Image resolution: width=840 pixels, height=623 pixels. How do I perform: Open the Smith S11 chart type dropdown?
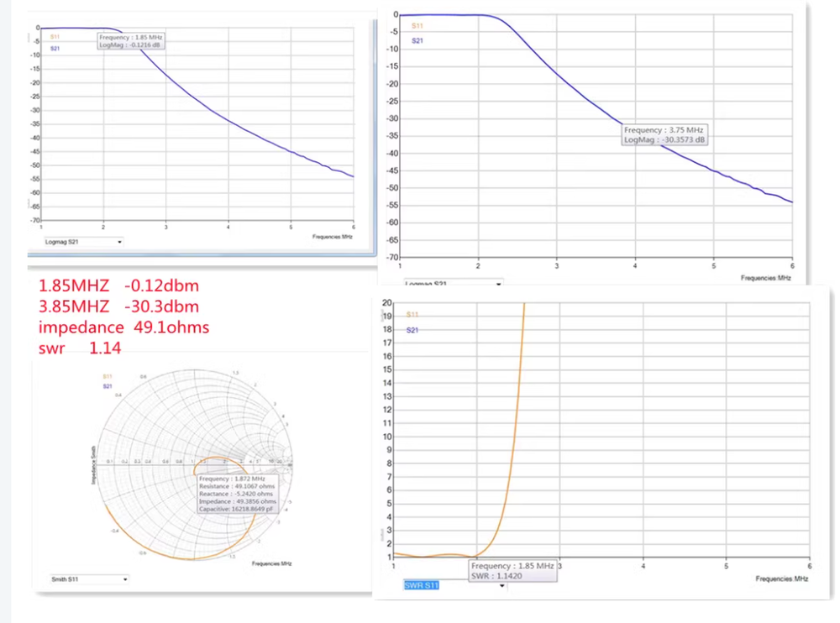tap(83, 579)
